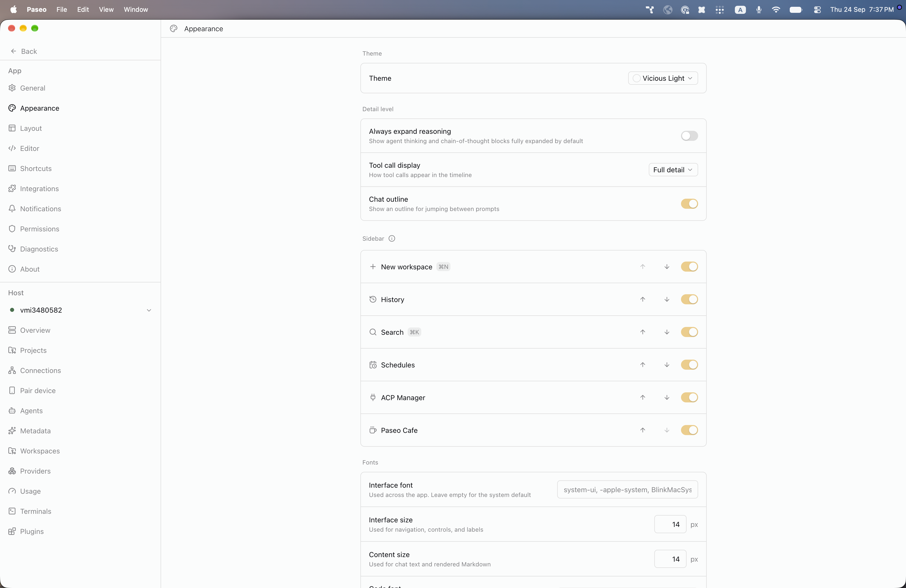Open the Metadata settings page
The image size is (906, 588).
[80, 431]
